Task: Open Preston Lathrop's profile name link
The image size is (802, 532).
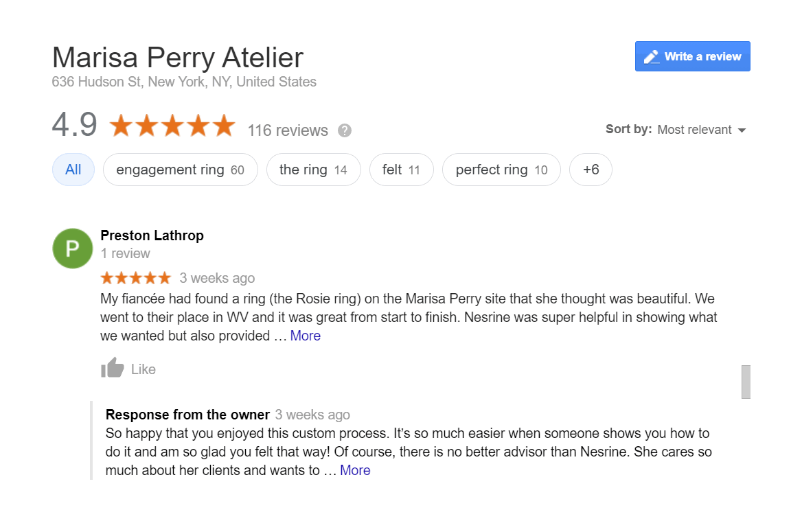Action: coord(152,235)
